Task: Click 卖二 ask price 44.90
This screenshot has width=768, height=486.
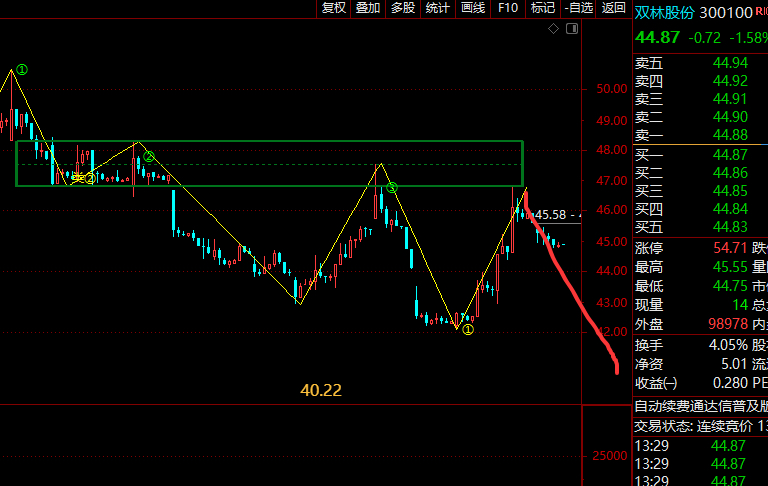Action: click(730, 117)
